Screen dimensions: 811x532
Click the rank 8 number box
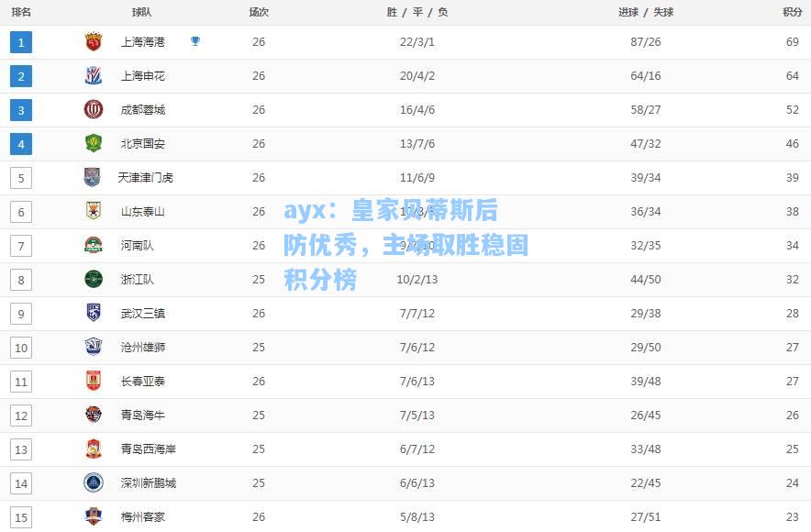pyautogui.click(x=21, y=281)
